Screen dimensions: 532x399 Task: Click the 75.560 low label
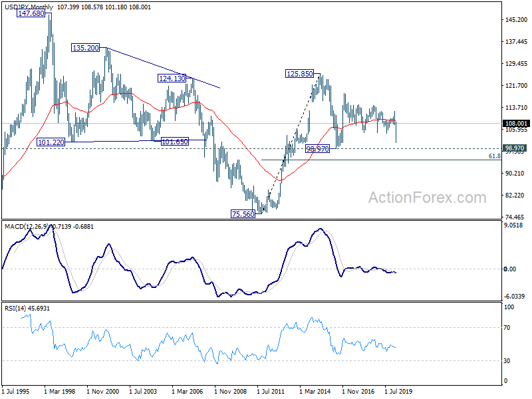(x=243, y=213)
